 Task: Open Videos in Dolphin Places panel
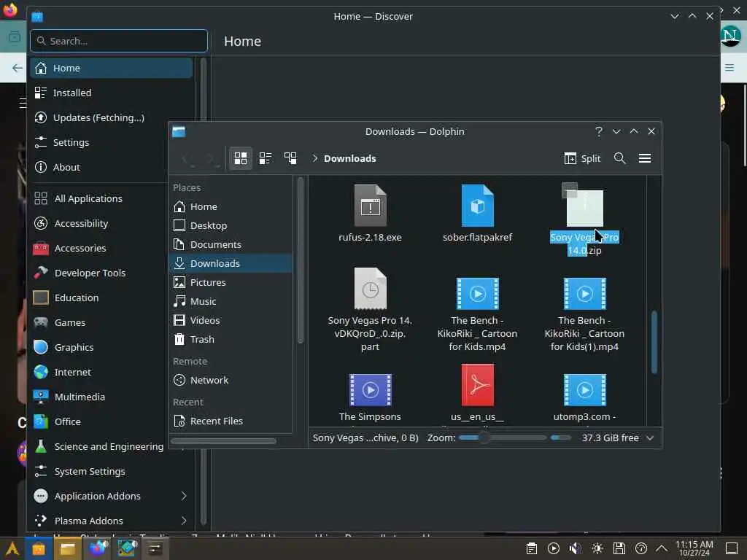(231, 321)
